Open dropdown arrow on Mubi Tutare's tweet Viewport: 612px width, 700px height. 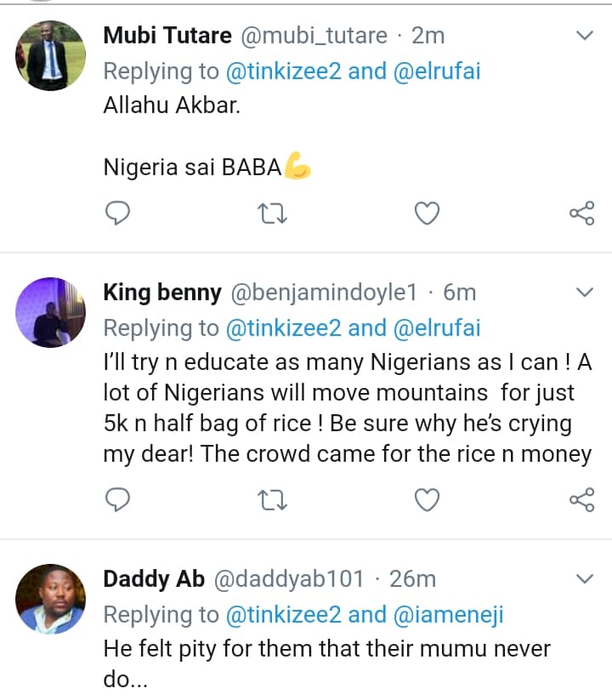pyautogui.click(x=585, y=37)
